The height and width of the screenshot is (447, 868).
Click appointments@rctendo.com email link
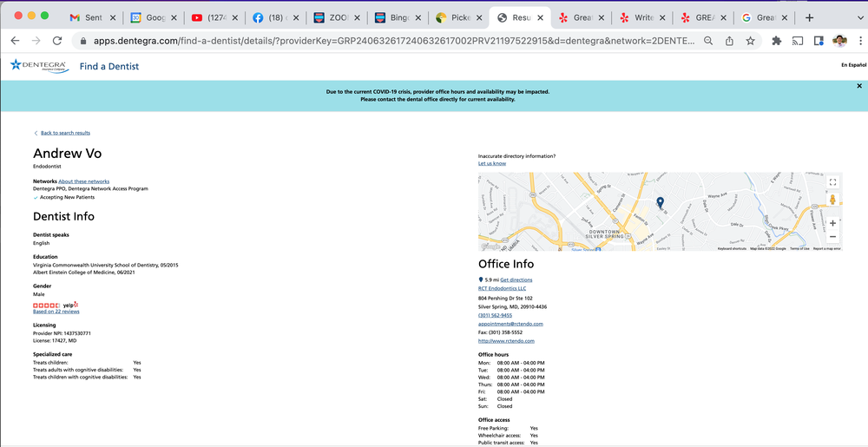point(510,324)
